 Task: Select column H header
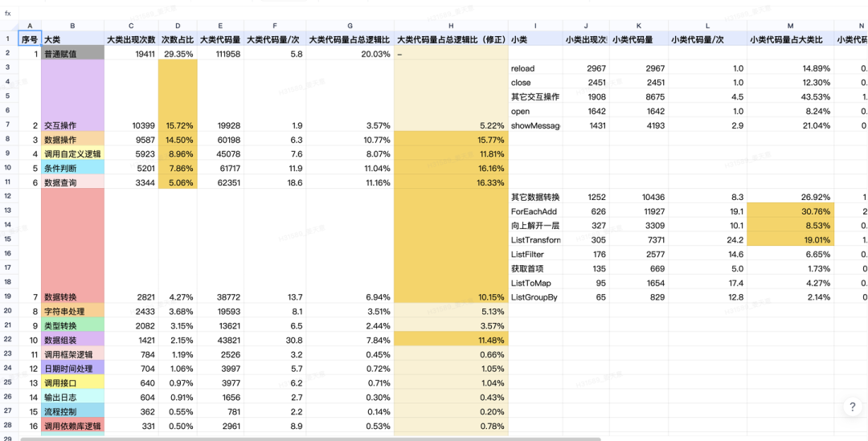[x=450, y=27]
